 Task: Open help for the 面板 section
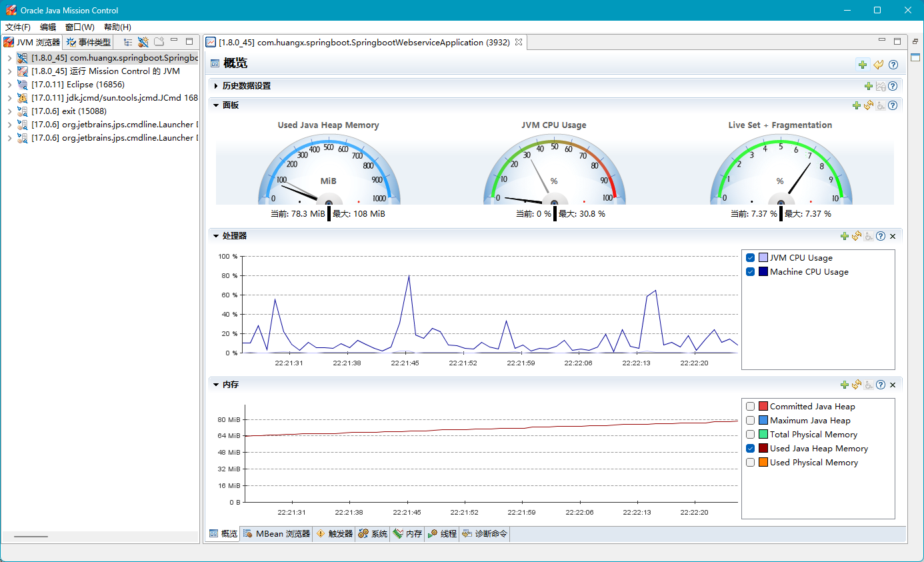pyautogui.click(x=893, y=105)
